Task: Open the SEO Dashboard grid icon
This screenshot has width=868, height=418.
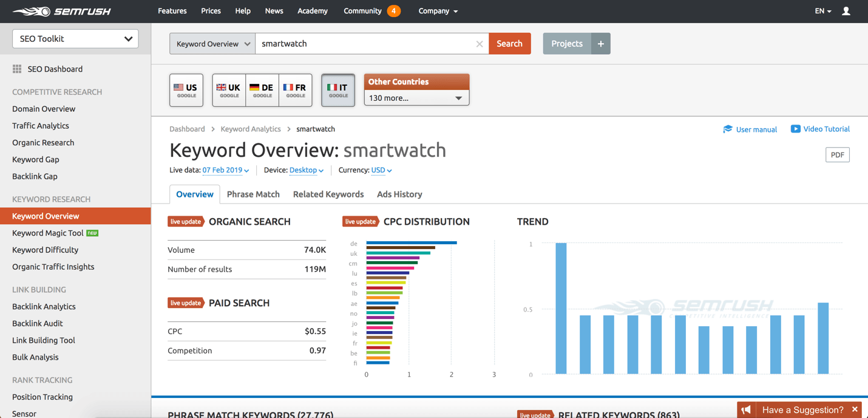Action: pos(17,69)
